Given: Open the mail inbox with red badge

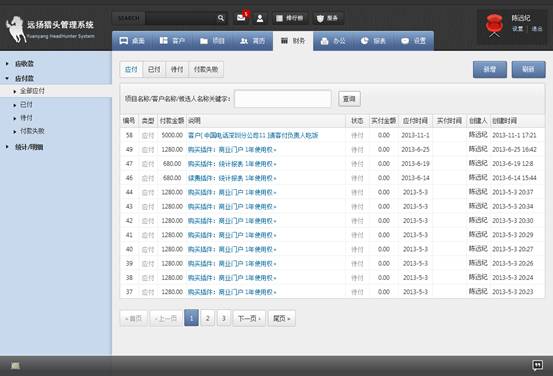Looking at the screenshot, I should [242, 18].
